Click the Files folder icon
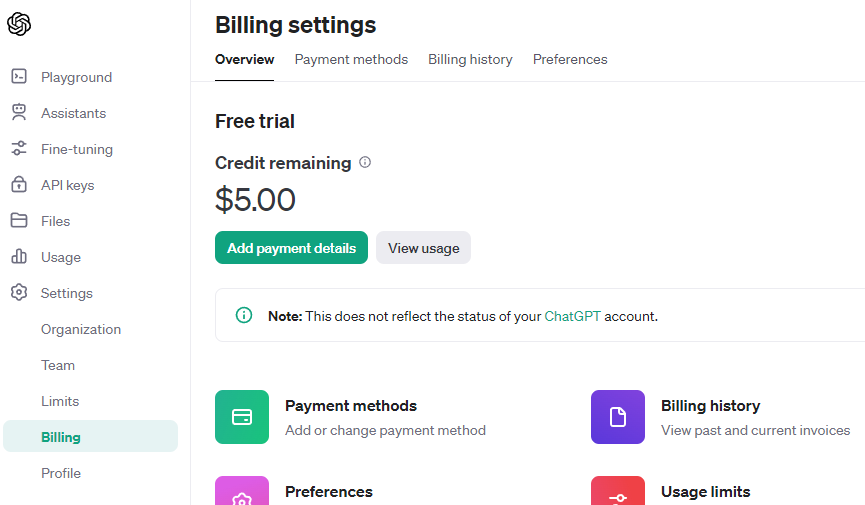The height and width of the screenshot is (505, 865). click(19, 221)
